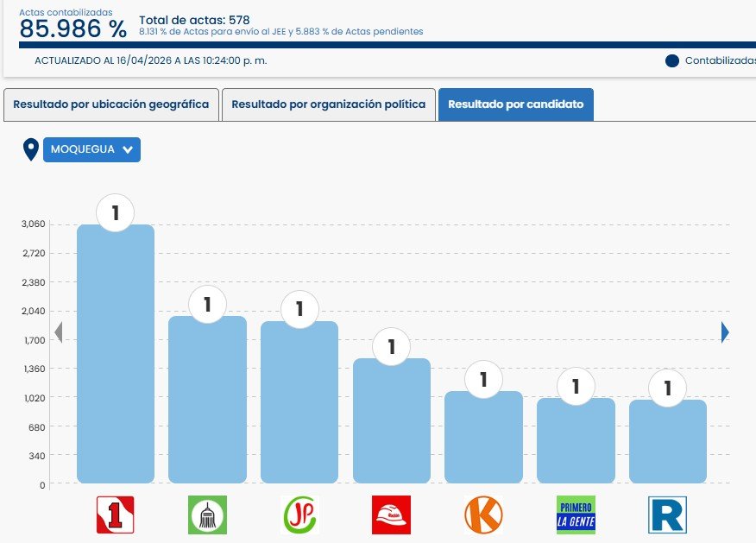Select the JP party logo

(x=299, y=515)
